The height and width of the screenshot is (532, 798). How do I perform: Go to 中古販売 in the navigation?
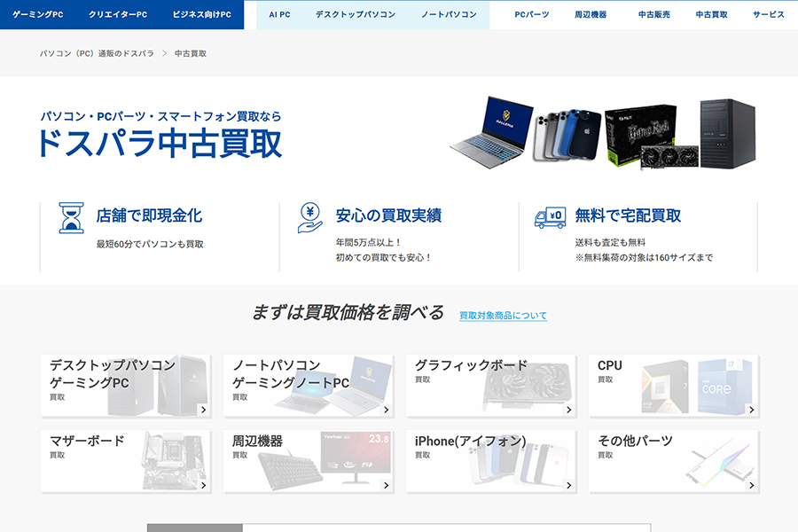[654, 15]
